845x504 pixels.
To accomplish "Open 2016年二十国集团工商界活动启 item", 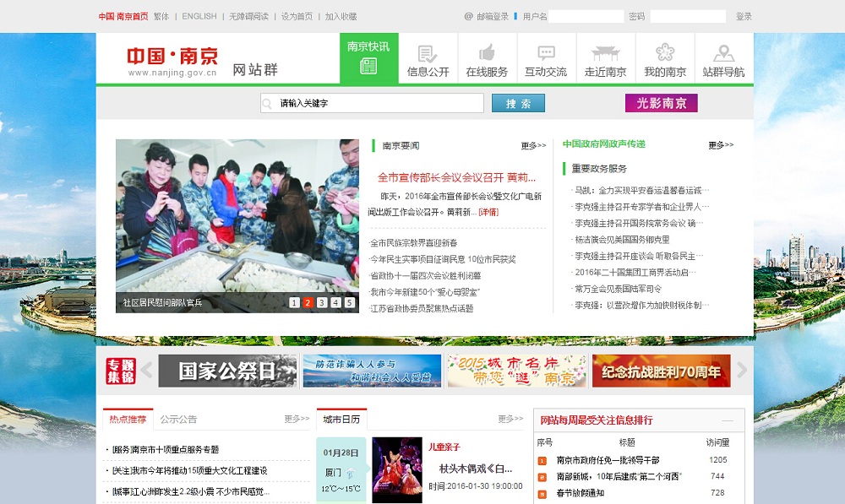I will pos(635,273).
